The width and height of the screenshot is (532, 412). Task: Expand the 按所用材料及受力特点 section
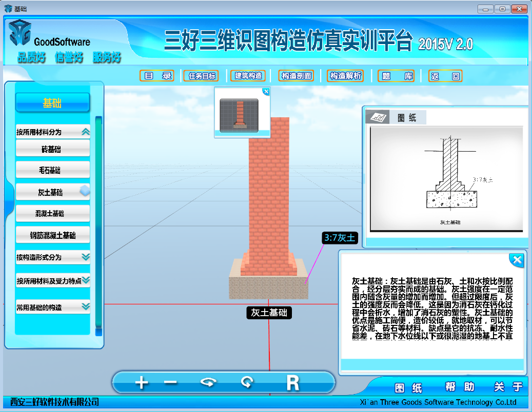click(86, 280)
